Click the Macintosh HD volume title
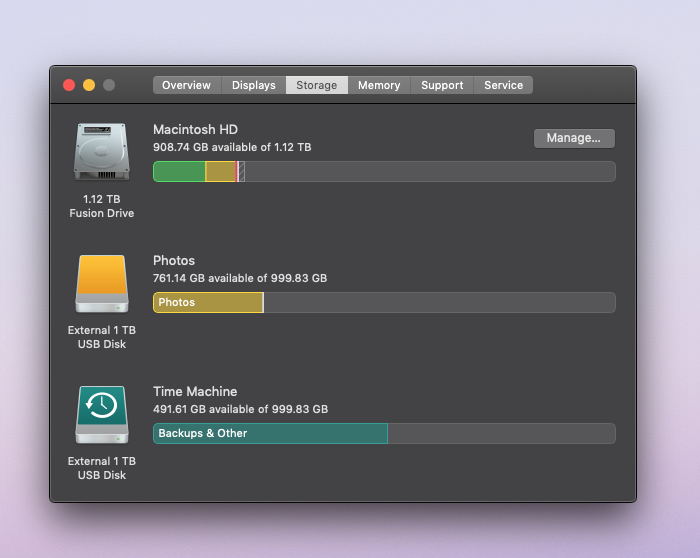This screenshot has height=558, width=700. 196,129
